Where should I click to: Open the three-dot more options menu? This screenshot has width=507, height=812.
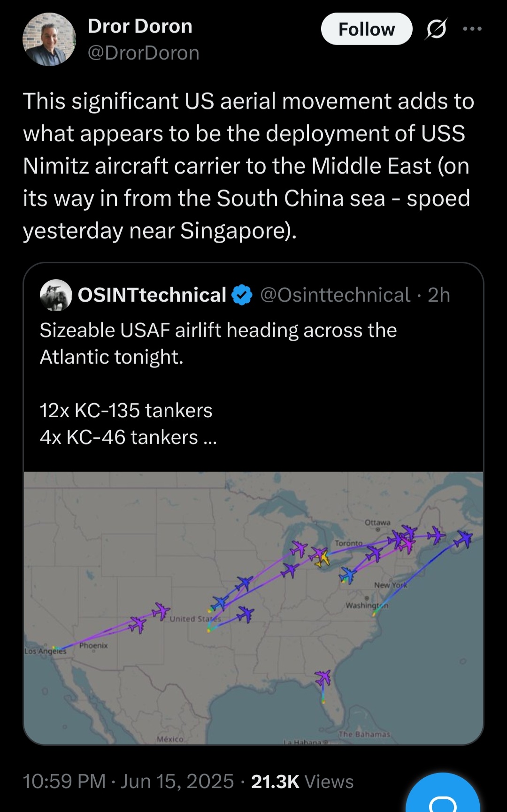472,29
